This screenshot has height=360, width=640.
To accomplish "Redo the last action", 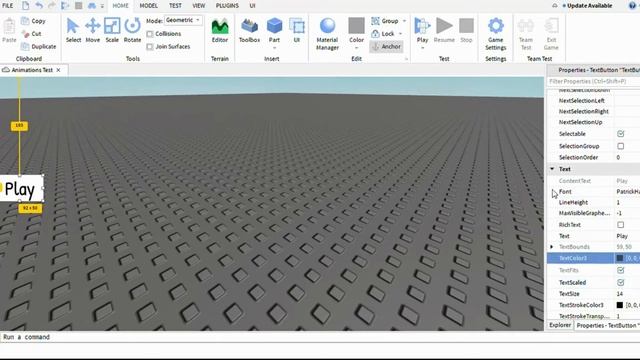I will pos(52,6).
